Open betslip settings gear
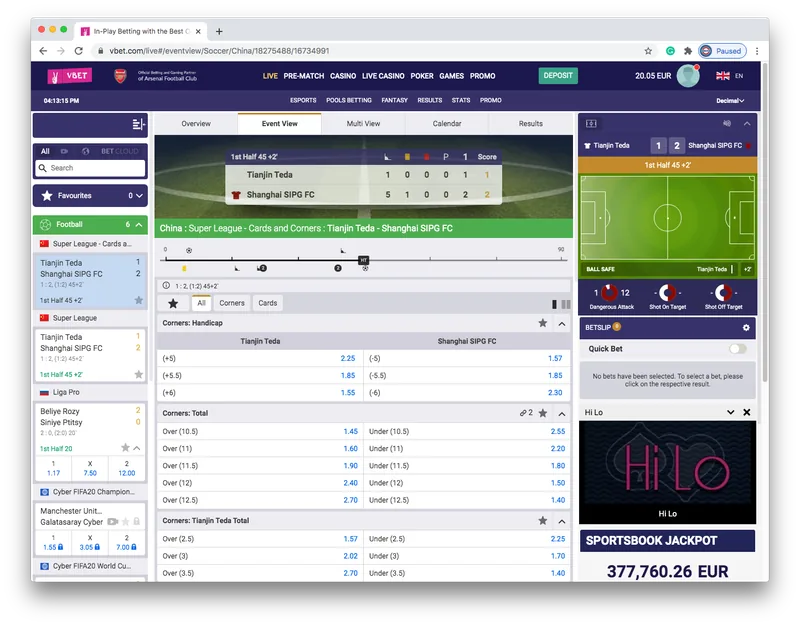The height and width of the screenshot is (626, 800). 746,328
